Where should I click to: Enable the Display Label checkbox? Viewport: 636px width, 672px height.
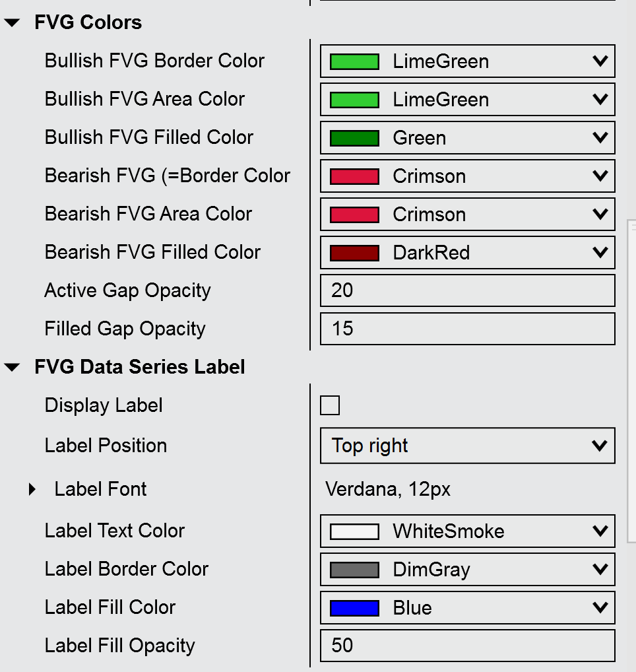330,405
